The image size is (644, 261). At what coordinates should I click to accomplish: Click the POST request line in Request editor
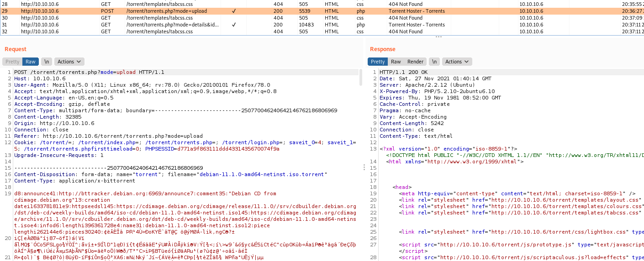point(89,72)
